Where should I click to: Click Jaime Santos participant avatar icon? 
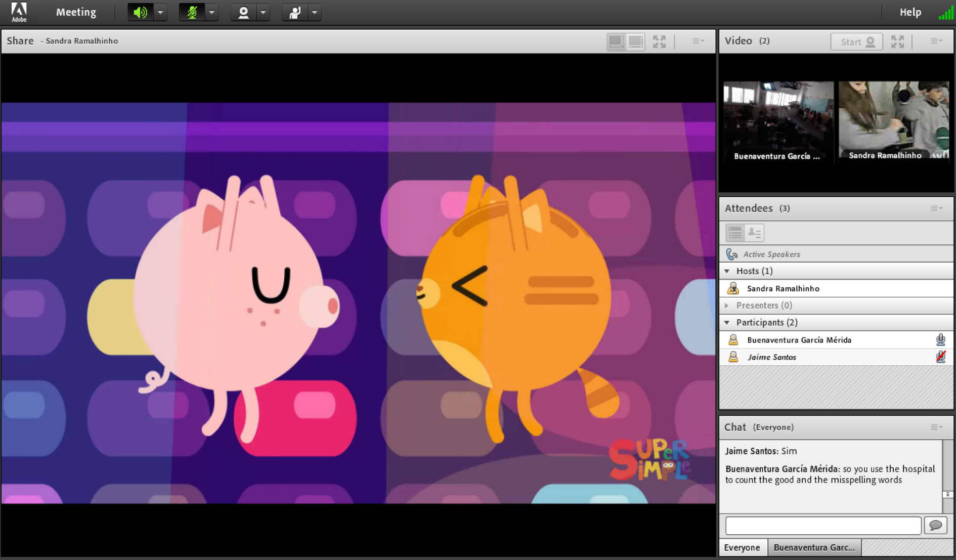(733, 357)
